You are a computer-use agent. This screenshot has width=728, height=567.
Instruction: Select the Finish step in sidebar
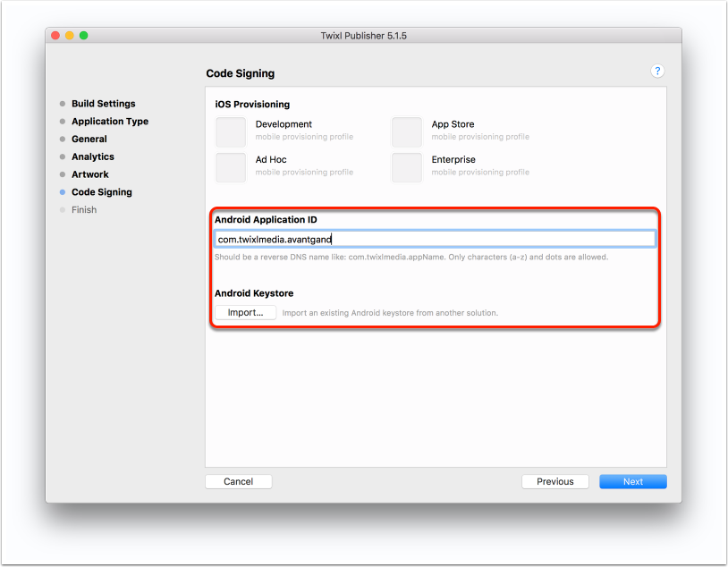click(x=83, y=210)
